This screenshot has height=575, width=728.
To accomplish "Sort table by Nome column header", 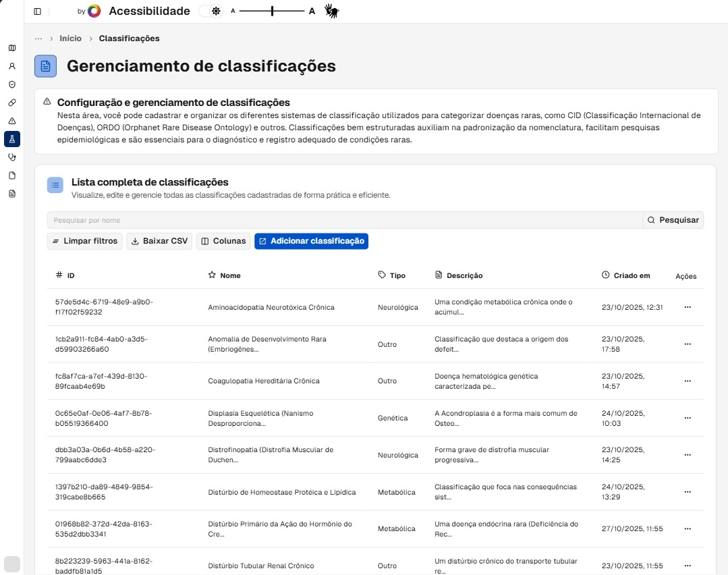I will click(229, 275).
